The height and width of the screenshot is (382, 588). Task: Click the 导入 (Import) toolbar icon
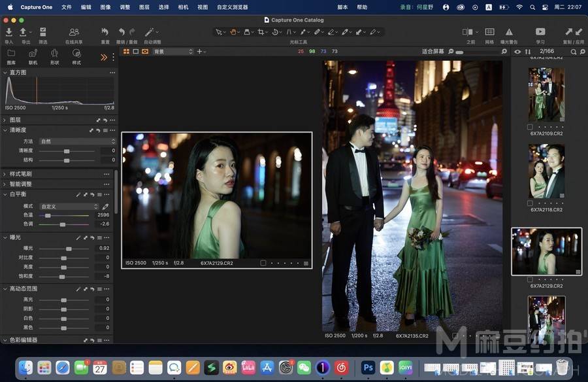click(x=8, y=32)
